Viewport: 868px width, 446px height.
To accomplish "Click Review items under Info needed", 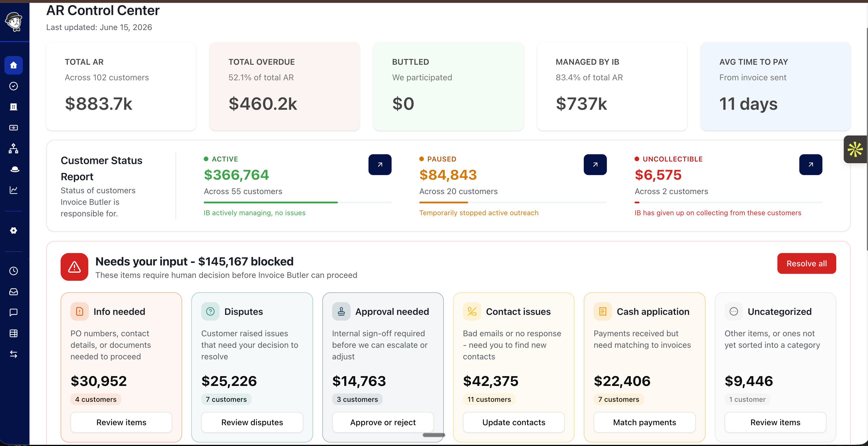I will 121,422.
